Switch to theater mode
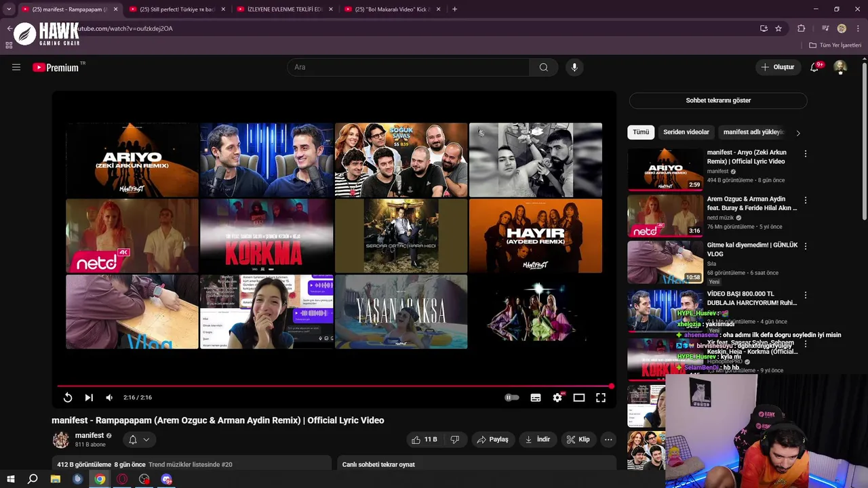Image resolution: width=868 pixels, height=488 pixels. click(579, 398)
